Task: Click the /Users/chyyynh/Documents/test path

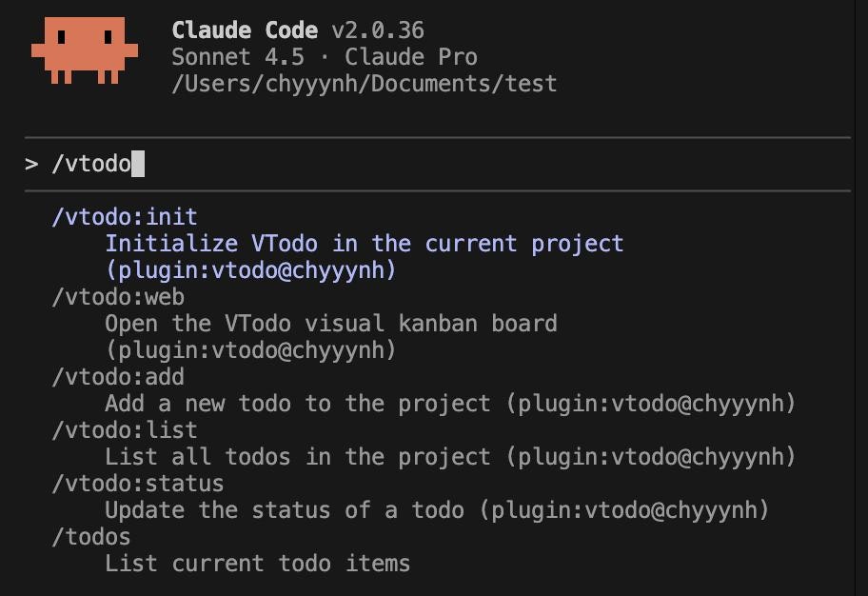Action: pos(365,83)
